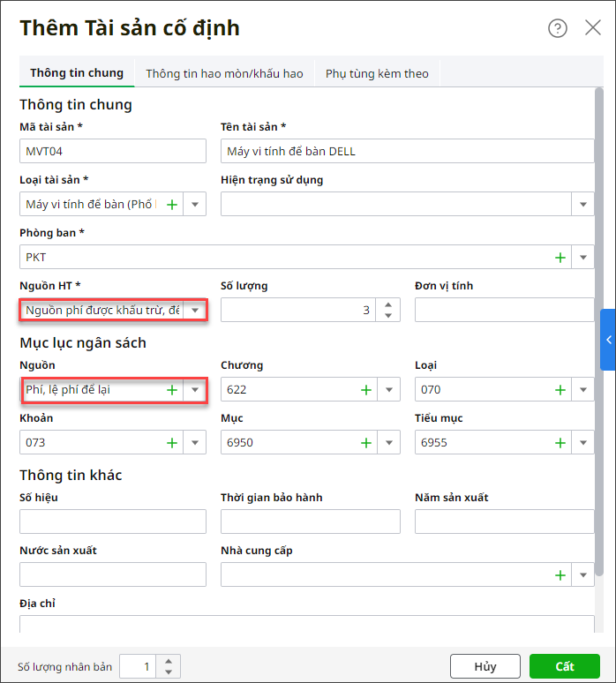Click the help question mark icon
The height and width of the screenshot is (683, 616).
click(558, 28)
